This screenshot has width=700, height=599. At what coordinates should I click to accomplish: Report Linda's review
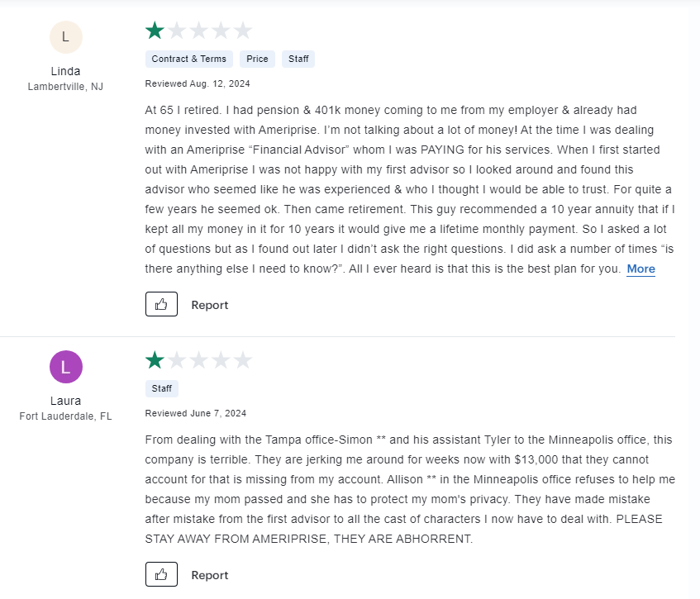point(209,305)
